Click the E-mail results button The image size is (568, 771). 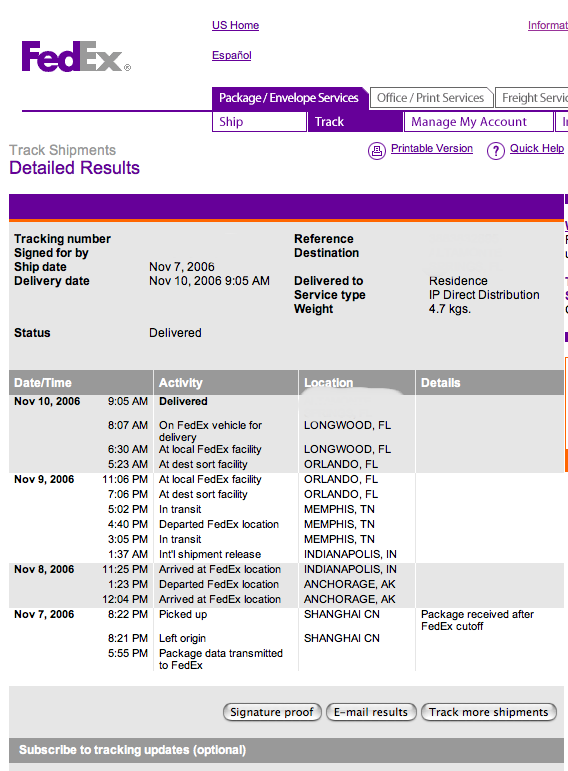click(371, 712)
